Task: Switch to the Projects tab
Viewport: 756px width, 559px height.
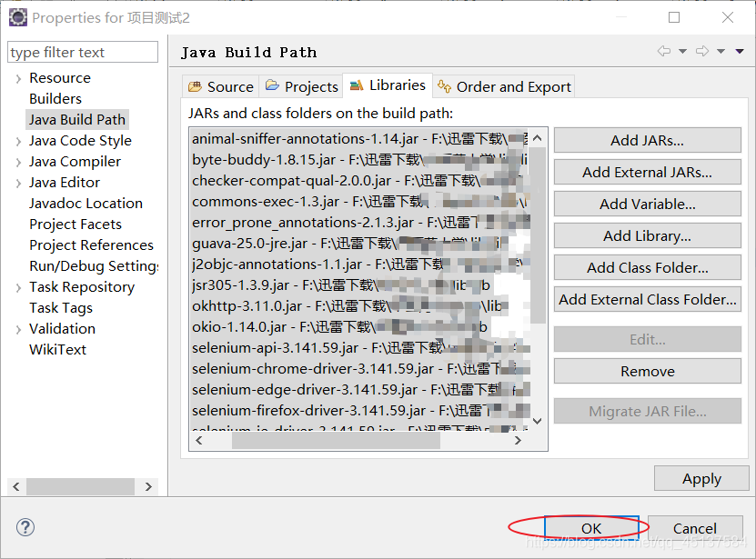Action: (301, 86)
